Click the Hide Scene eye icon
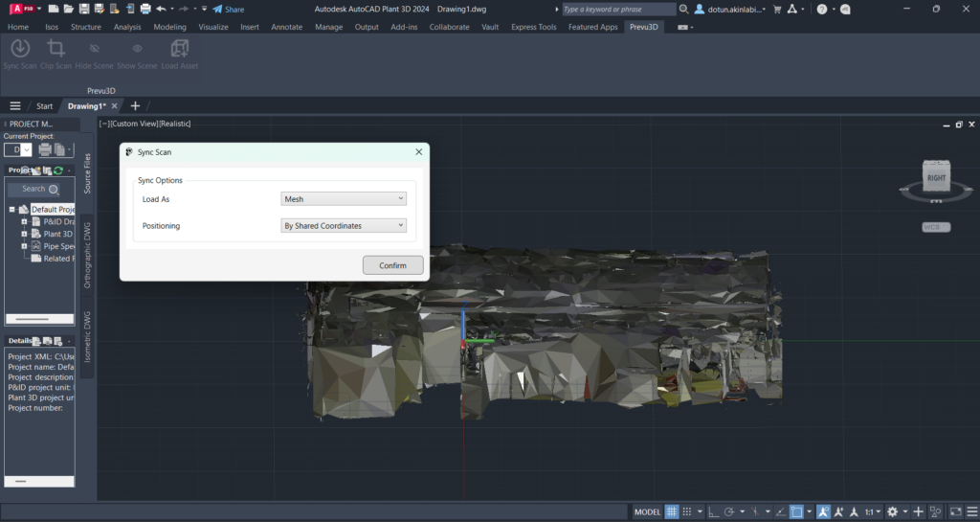 click(94, 49)
